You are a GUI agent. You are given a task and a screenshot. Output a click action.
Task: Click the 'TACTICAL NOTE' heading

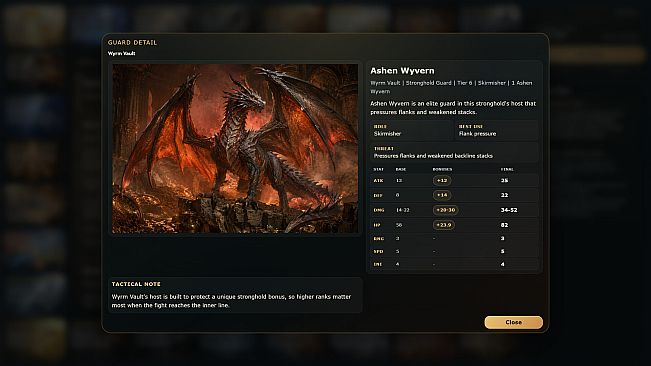point(136,284)
